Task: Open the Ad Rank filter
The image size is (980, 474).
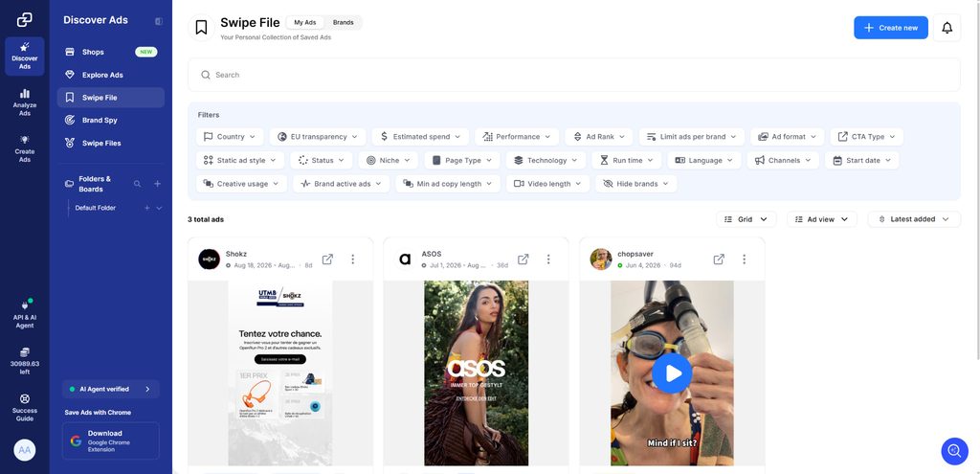Action: (x=599, y=136)
